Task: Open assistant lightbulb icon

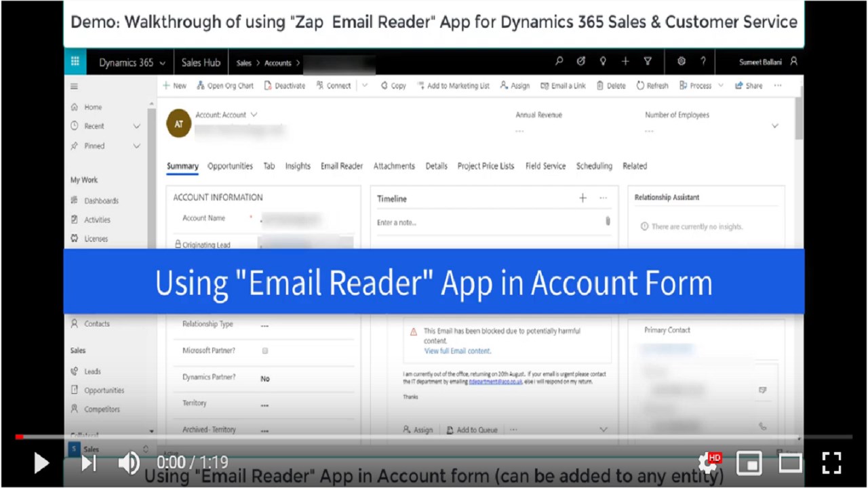Action: tap(603, 62)
